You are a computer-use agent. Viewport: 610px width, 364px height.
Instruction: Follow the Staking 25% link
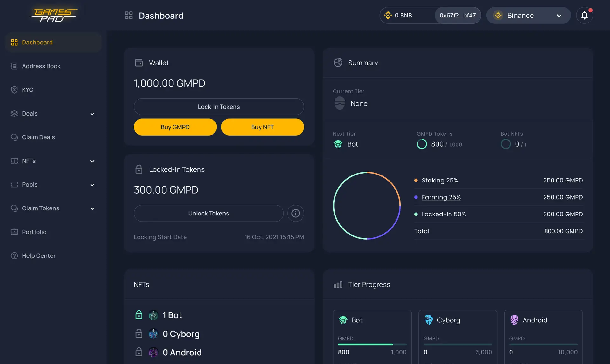tap(440, 180)
